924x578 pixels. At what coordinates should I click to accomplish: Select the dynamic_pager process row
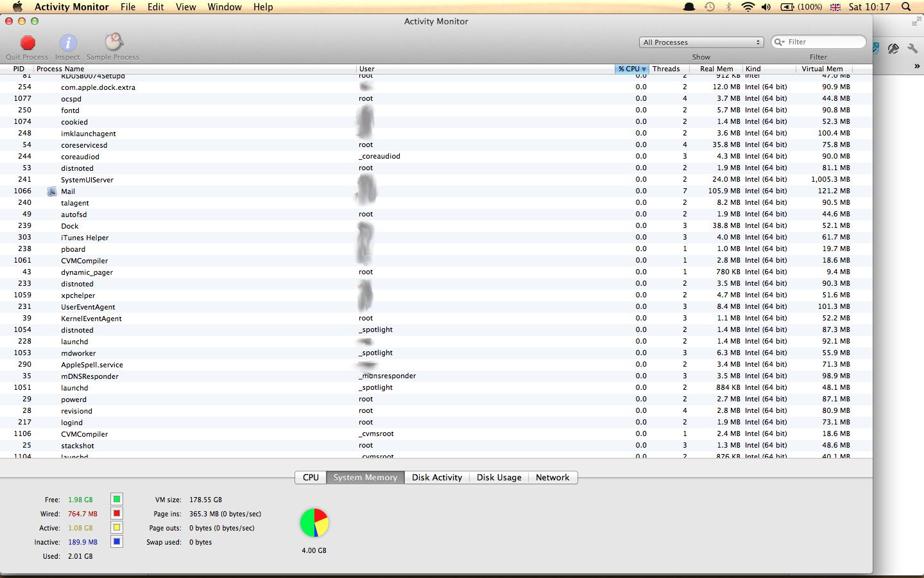coord(436,272)
